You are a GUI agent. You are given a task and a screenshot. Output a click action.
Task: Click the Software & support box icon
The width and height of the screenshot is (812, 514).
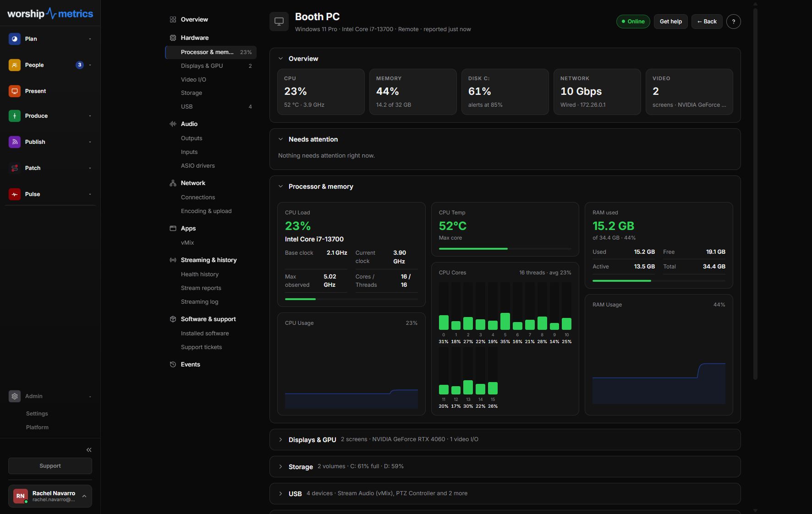click(x=173, y=319)
